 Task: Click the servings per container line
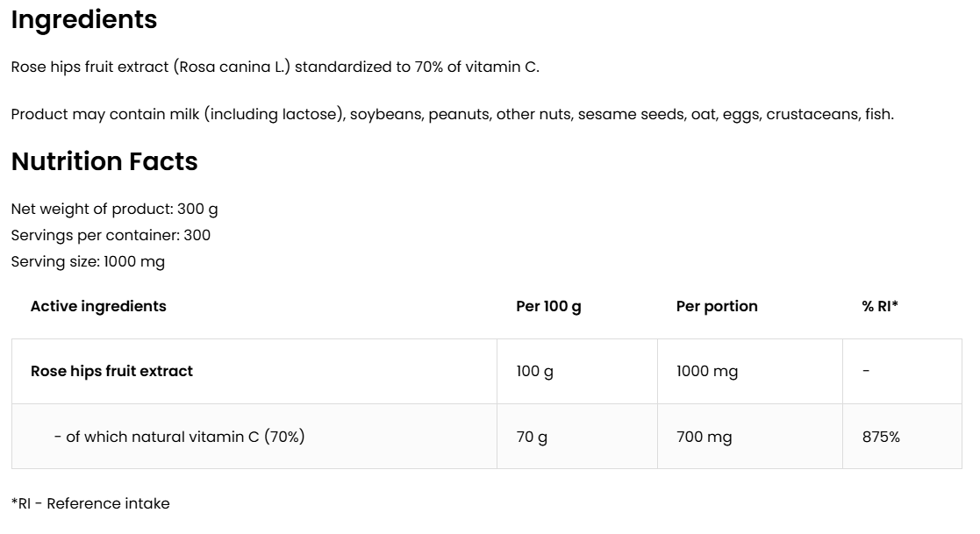(111, 235)
